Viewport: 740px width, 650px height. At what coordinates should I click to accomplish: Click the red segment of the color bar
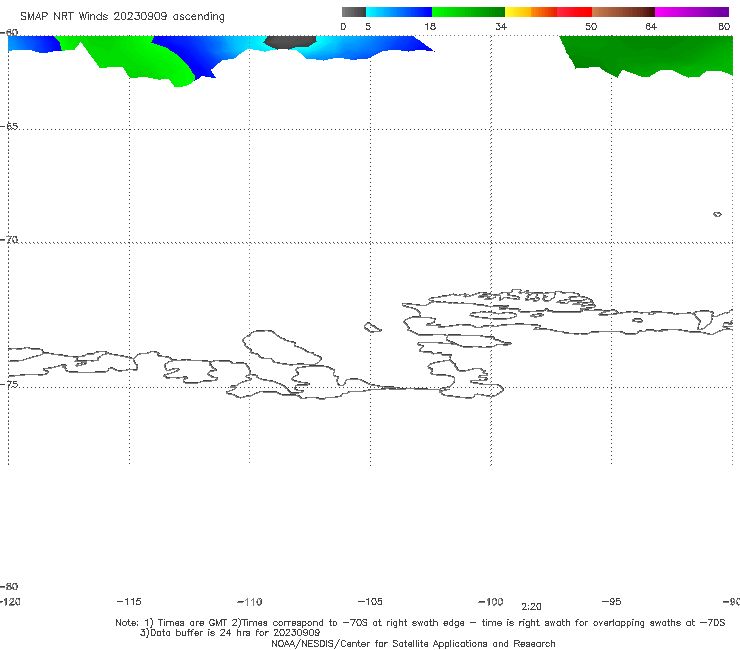pyautogui.click(x=575, y=12)
